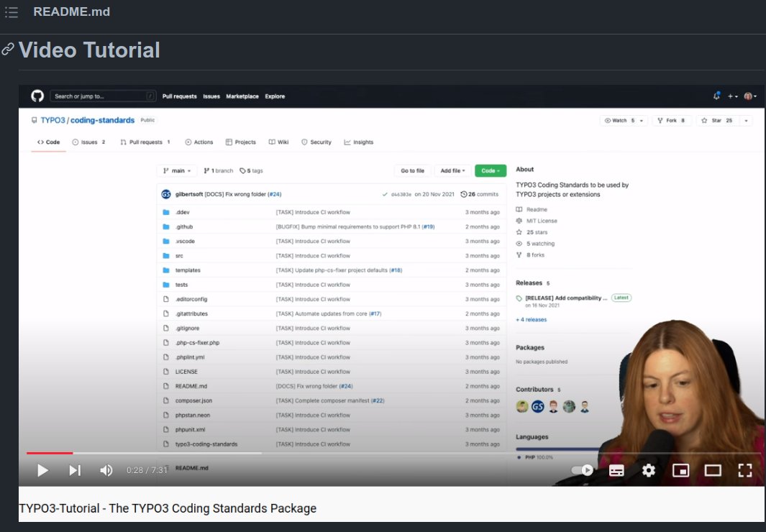Star the repository
Screen dimensions: 766x532
(716, 121)
